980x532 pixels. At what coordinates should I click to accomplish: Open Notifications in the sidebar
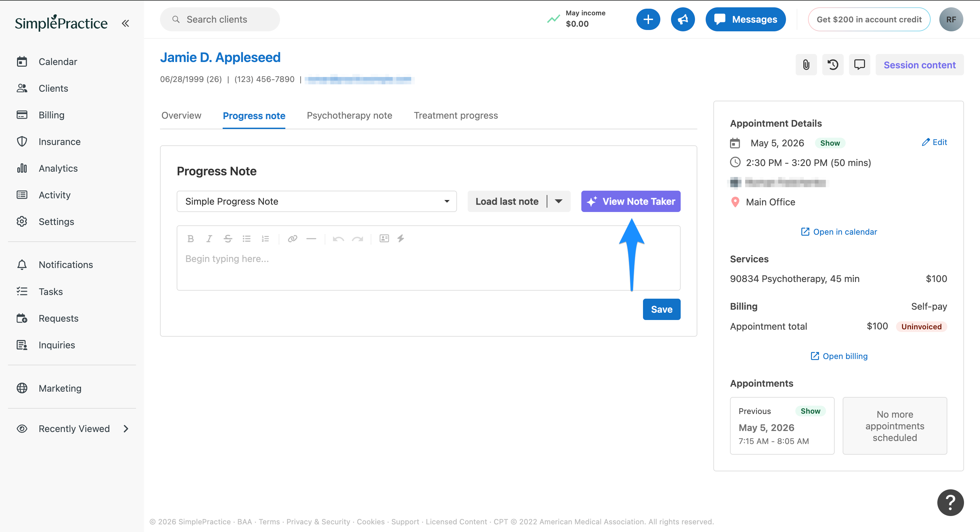coord(65,264)
